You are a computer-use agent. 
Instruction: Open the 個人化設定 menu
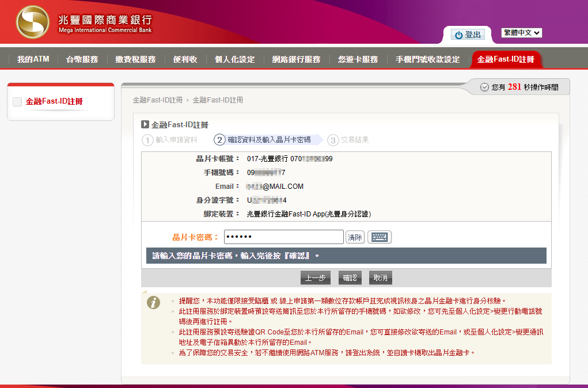(x=235, y=59)
